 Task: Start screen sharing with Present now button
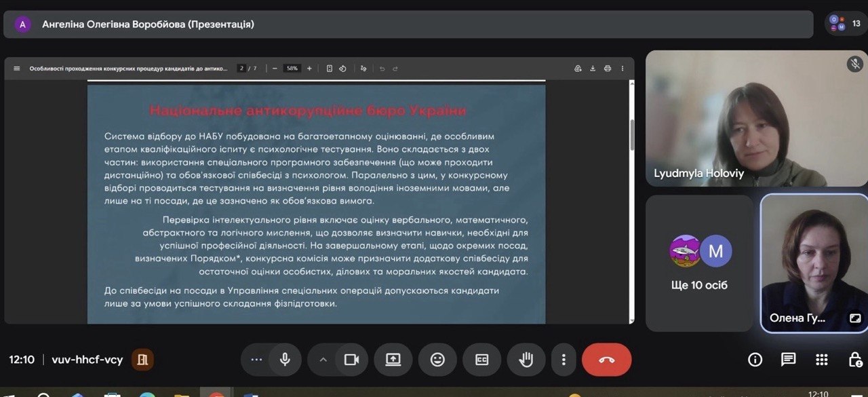click(393, 360)
